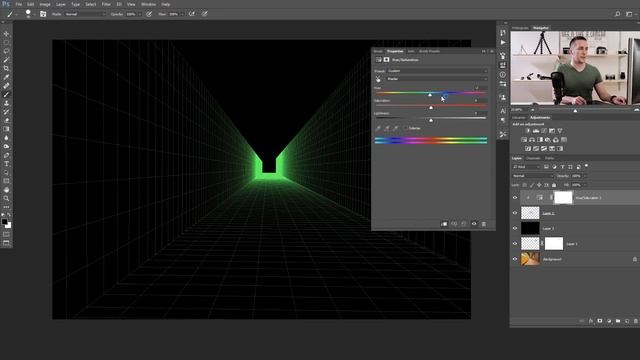Hide the Background layer
Image resolution: width=640 pixels, height=360 pixels.
(515, 259)
